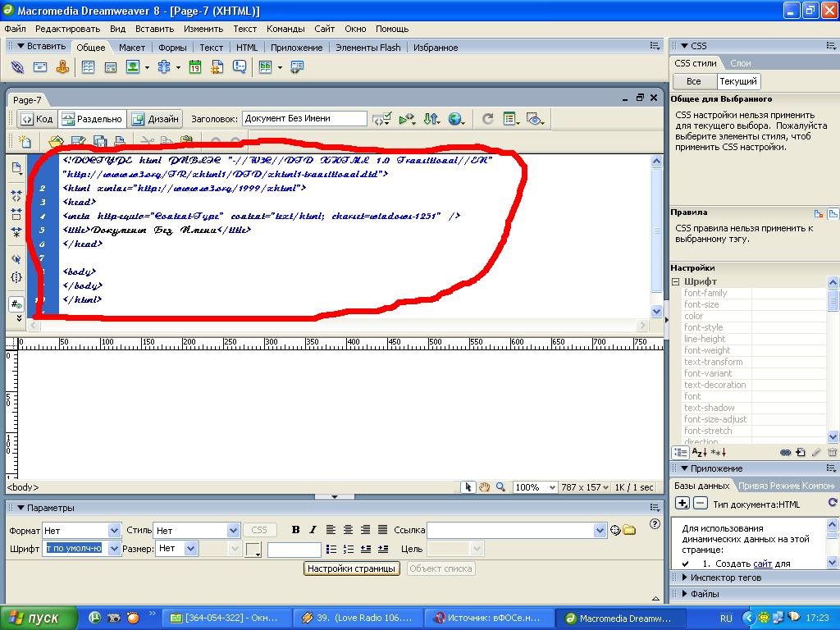
Task: Click the Browse for File folder icon
Action: [629, 530]
